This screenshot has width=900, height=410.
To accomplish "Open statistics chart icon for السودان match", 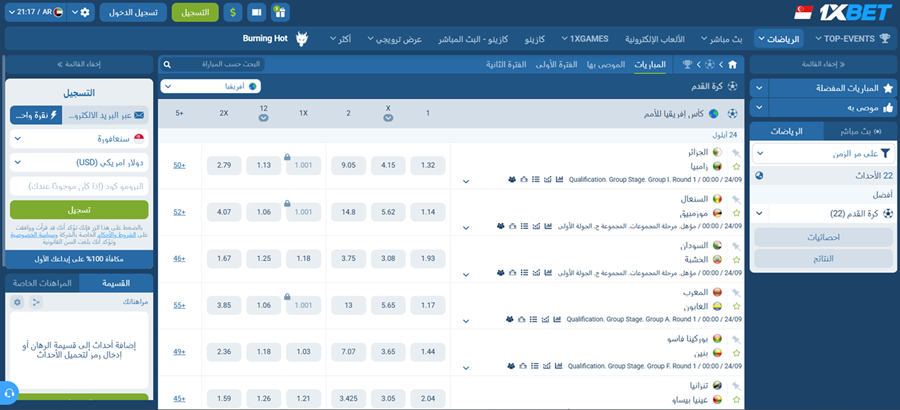I will 547,273.
